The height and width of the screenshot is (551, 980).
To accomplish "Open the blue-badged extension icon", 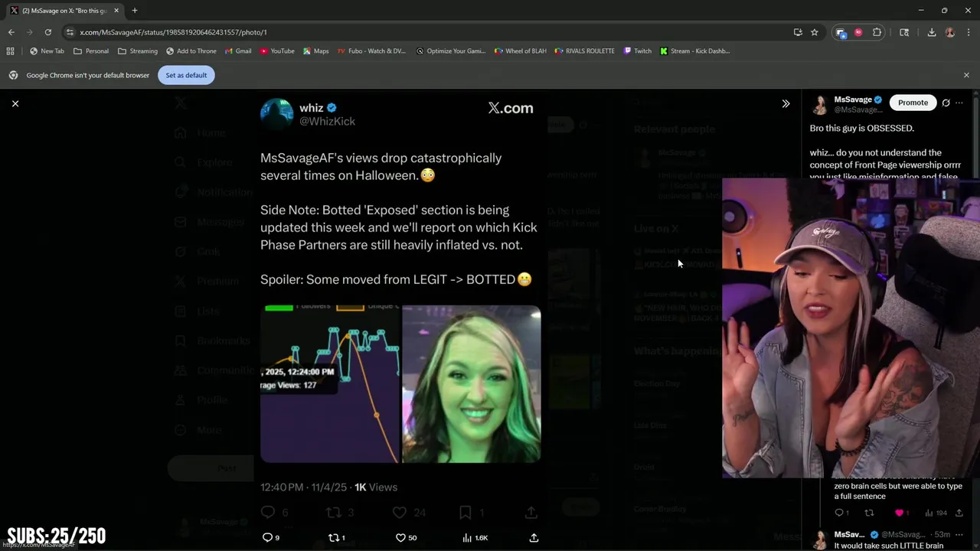I will [841, 32].
